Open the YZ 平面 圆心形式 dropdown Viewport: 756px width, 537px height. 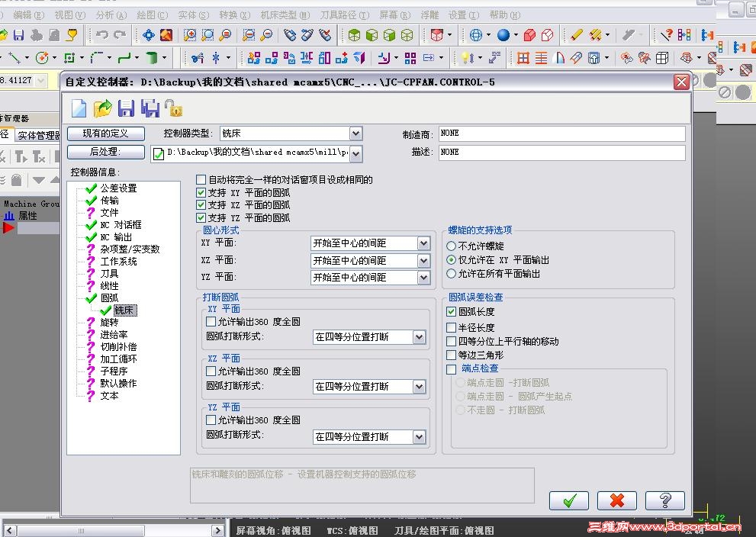423,278
